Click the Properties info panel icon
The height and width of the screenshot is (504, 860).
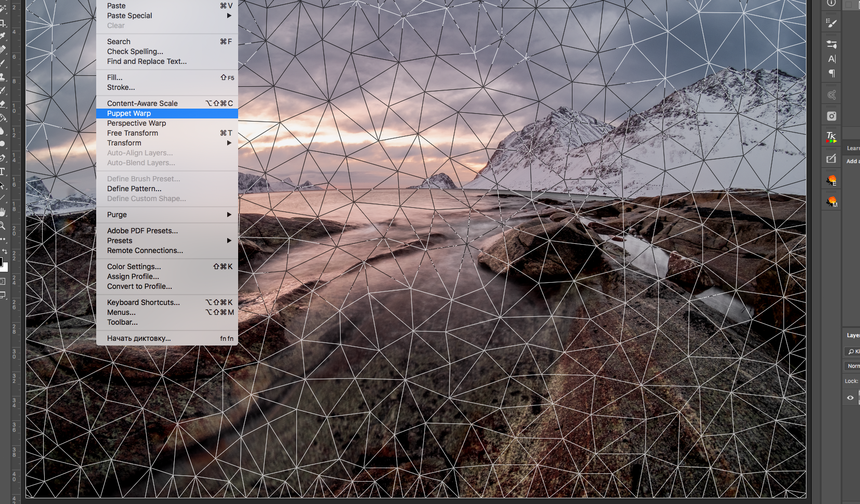click(x=831, y=3)
